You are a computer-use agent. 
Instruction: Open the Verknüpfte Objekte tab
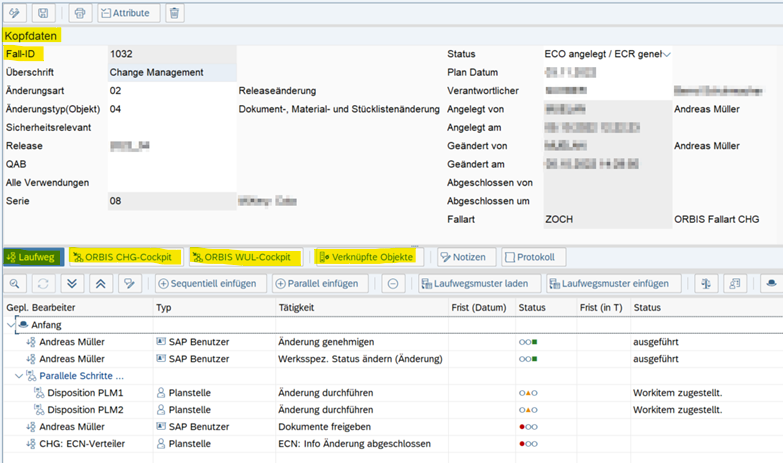[369, 257]
